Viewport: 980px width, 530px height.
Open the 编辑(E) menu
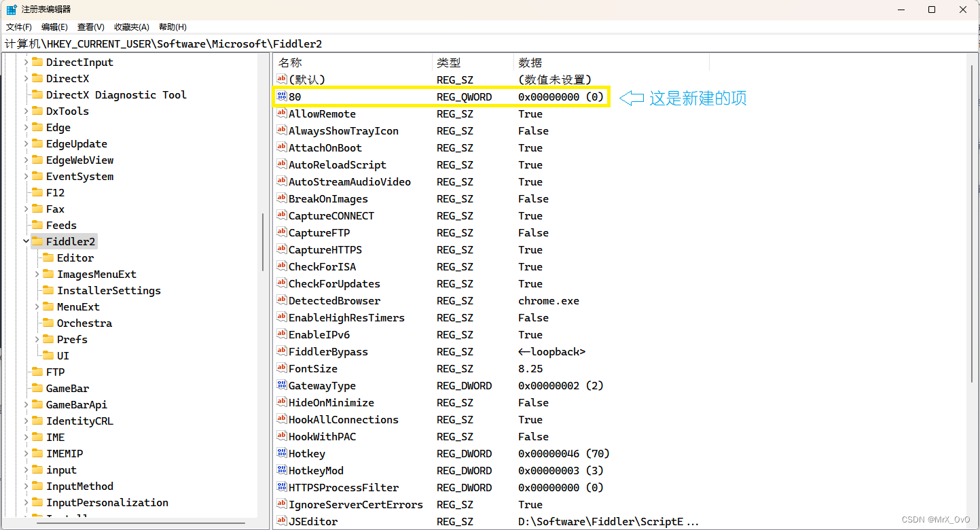54,27
